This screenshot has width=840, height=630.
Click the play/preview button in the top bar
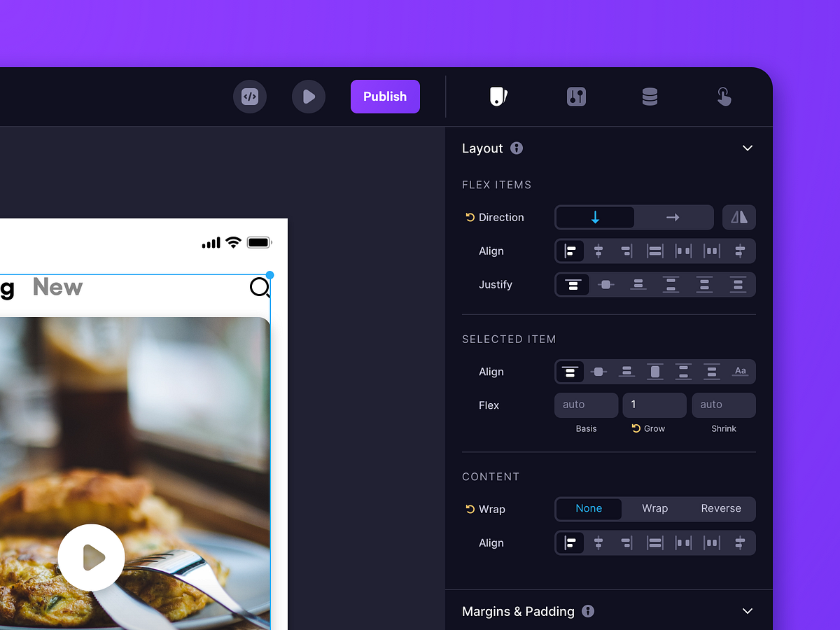click(x=309, y=96)
